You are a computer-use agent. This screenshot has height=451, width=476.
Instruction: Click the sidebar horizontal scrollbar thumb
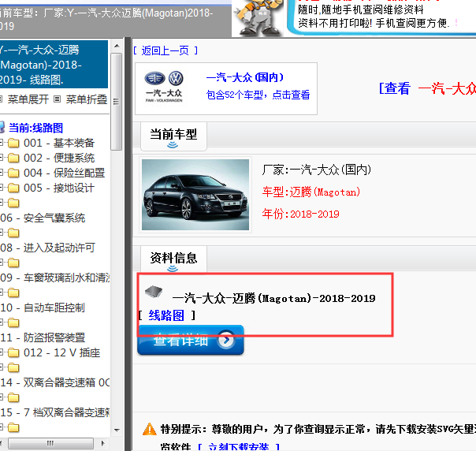pyautogui.click(x=50, y=443)
